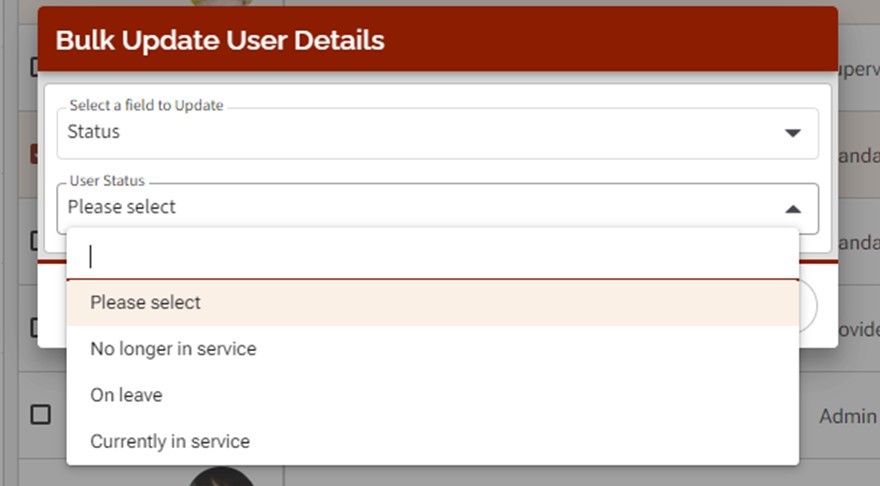Image resolution: width=880 pixels, height=486 pixels.
Task: Click the 'Admin' role cell
Action: click(848, 416)
